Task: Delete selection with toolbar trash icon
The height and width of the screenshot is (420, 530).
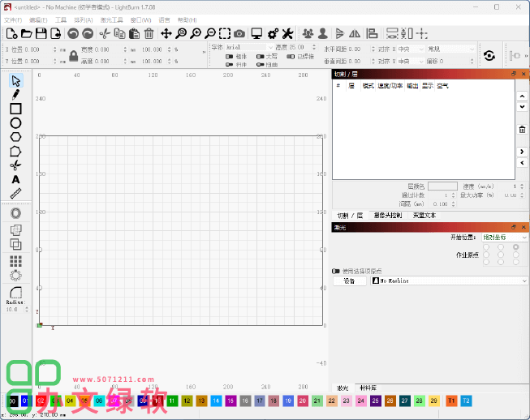Action: tap(149, 33)
